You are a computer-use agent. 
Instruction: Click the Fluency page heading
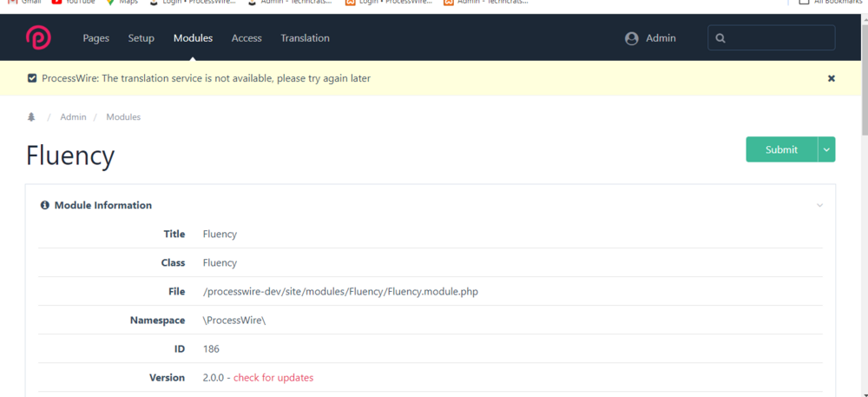coord(70,155)
